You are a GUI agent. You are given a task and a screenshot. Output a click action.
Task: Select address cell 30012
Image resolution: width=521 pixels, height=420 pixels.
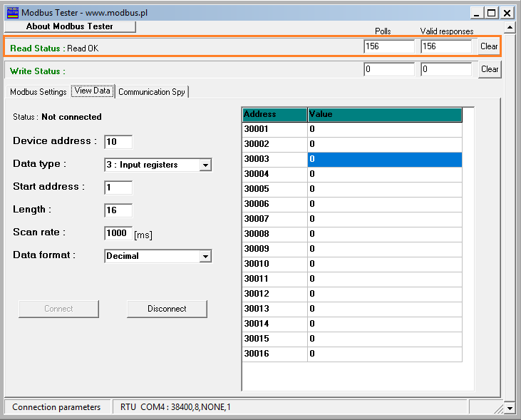pyautogui.click(x=275, y=294)
